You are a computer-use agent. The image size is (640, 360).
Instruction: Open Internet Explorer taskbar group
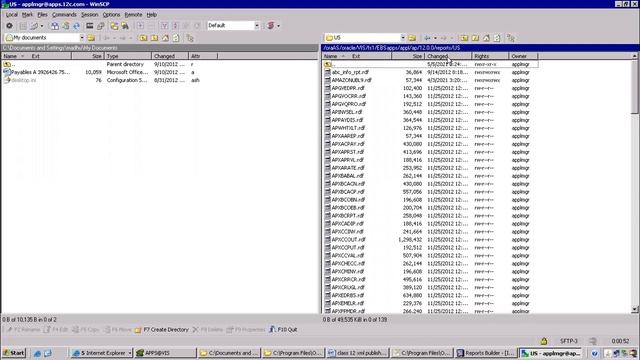[102, 353]
